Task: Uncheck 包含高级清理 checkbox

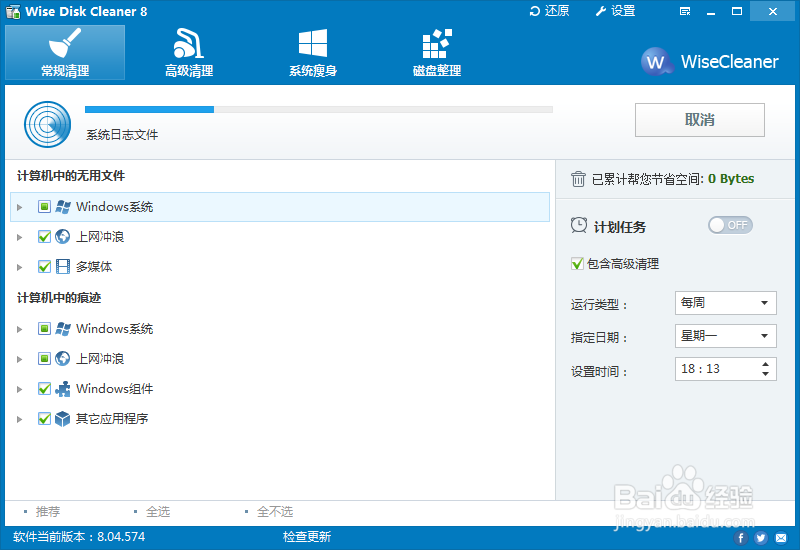Action: tap(577, 264)
